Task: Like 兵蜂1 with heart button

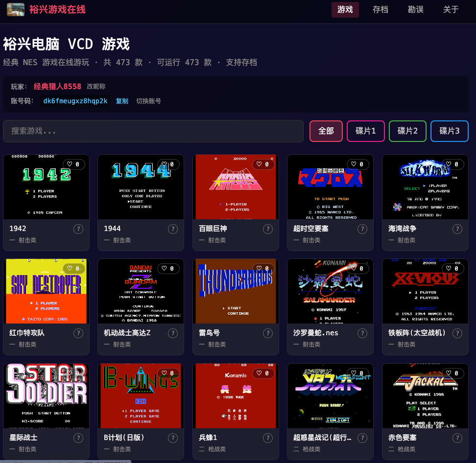Action: tap(263, 373)
